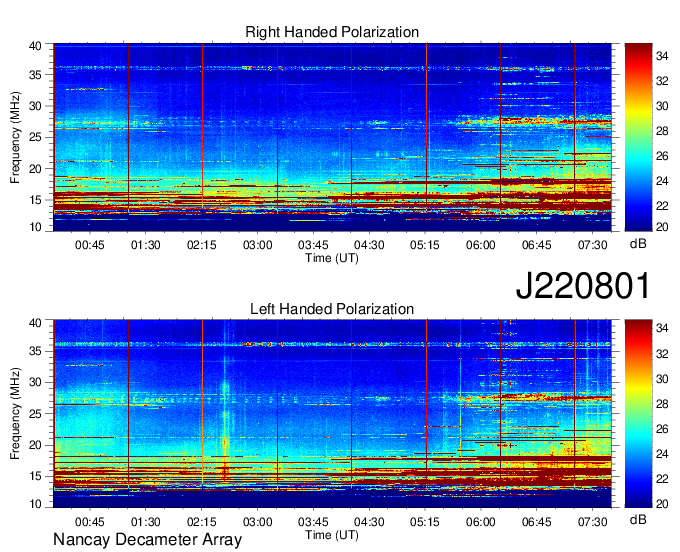Click the right-handed polarization spectrogram
The width and height of the screenshot is (680, 552).
click(x=332, y=137)
